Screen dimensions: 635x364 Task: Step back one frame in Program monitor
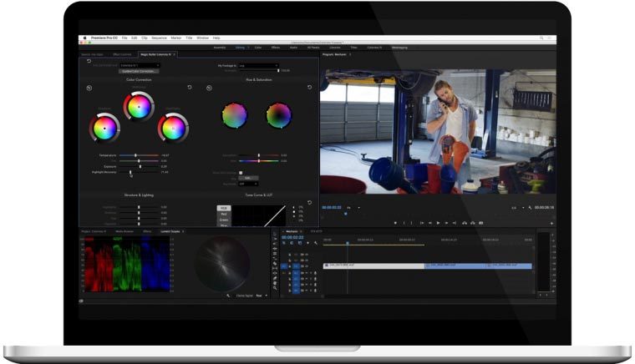click(x=429, y=223)
